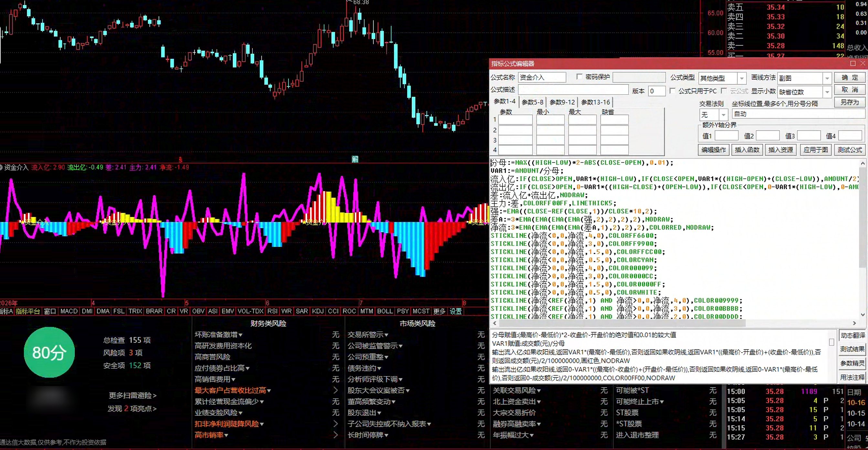Click the 应用于图 button
Image resolution: width=868 pixels, height=450 pixels.
[x=815, y=150]
